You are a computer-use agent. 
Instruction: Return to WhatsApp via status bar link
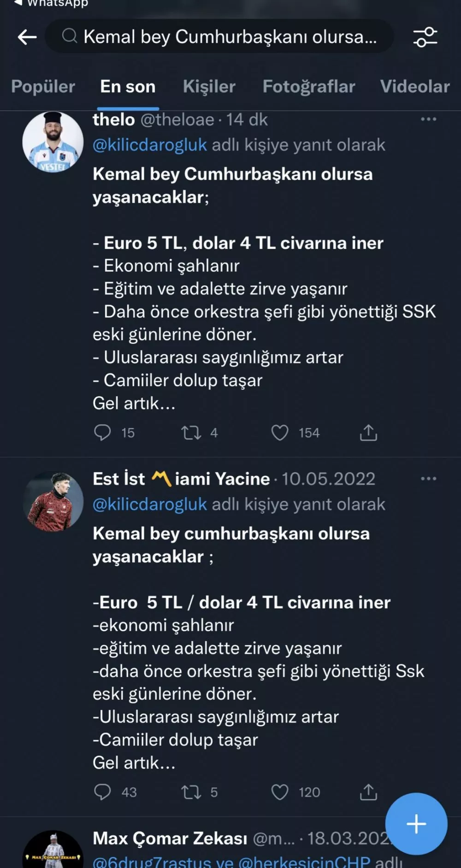(51, 4)
